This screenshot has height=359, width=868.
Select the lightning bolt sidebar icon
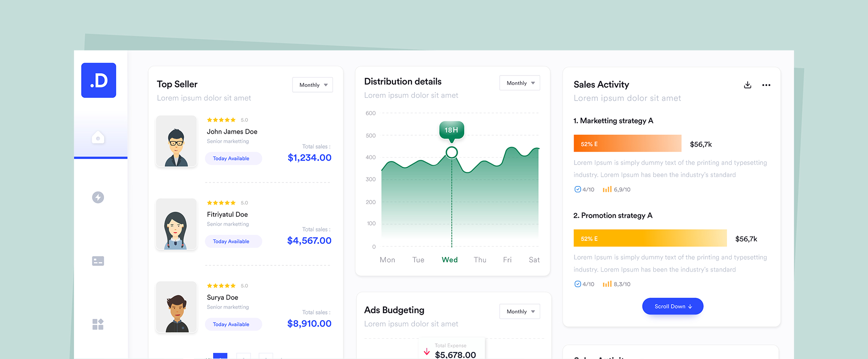(x=98, y=197)
